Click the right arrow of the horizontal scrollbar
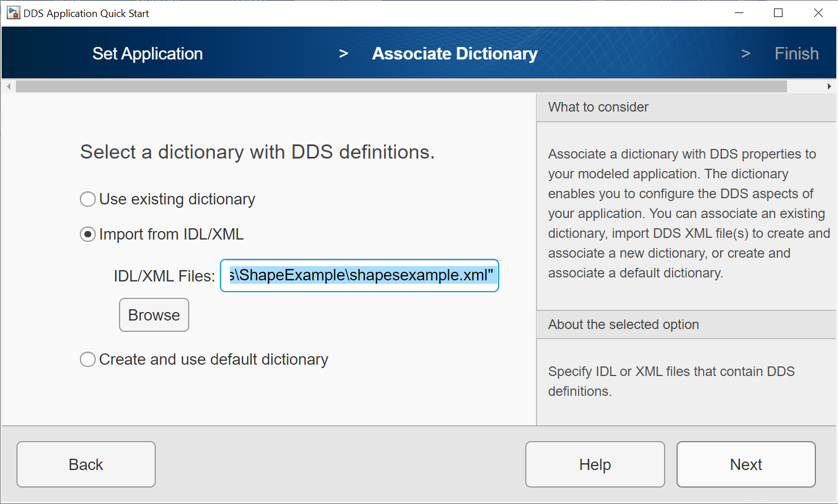Viewport: 838px width, 504px height. click(829, 86)
